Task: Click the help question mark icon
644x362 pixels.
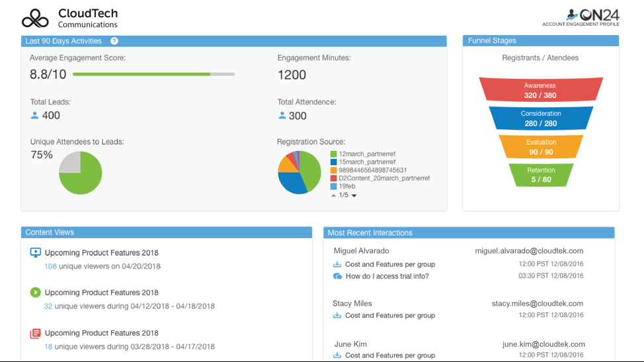Action: click(114, 41)
